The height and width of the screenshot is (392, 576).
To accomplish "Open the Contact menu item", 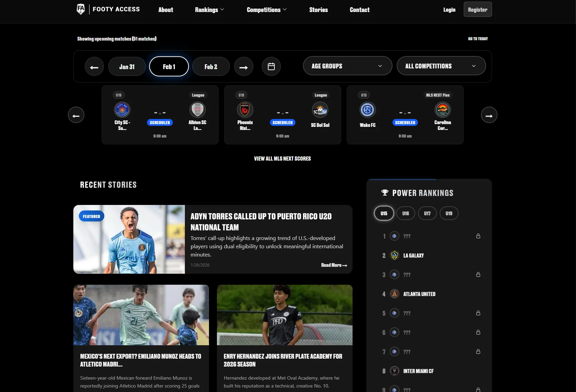I will [359, 10].
